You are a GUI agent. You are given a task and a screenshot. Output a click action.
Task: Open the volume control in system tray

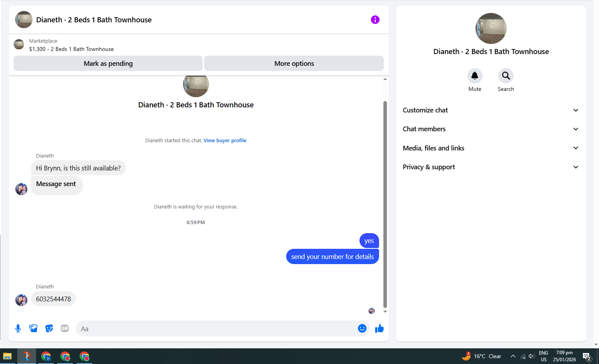(x=532, y=356)
